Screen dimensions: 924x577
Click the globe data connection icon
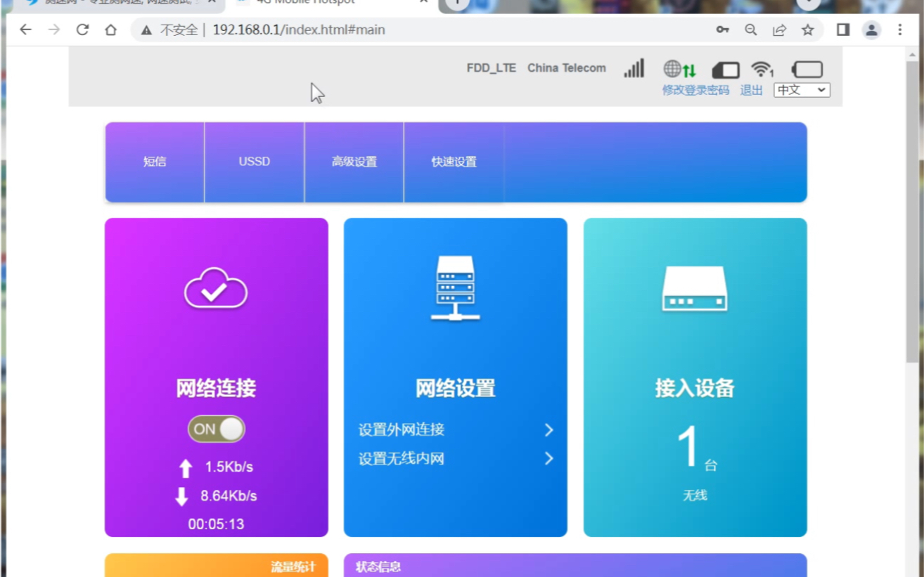(x=679, y=69)
